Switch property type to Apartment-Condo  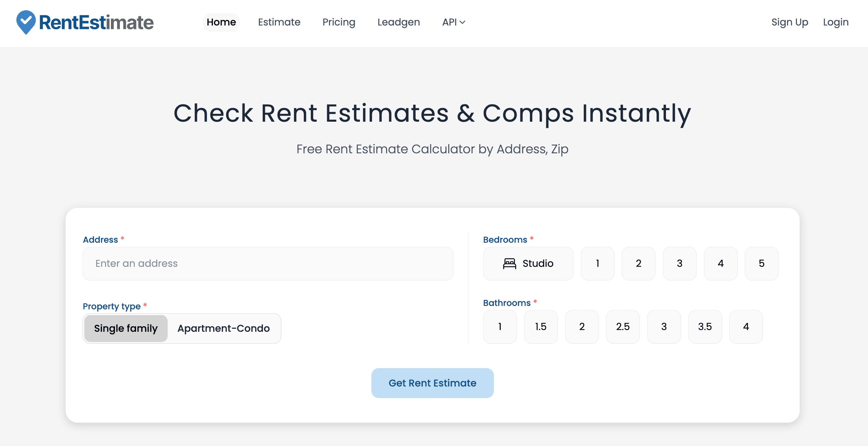[x=223, y=328]
